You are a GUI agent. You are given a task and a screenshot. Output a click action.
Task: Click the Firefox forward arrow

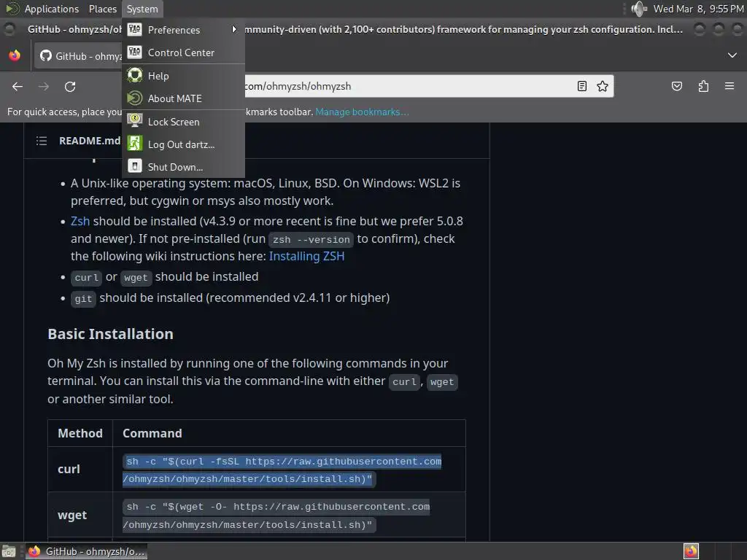point(44,86)
